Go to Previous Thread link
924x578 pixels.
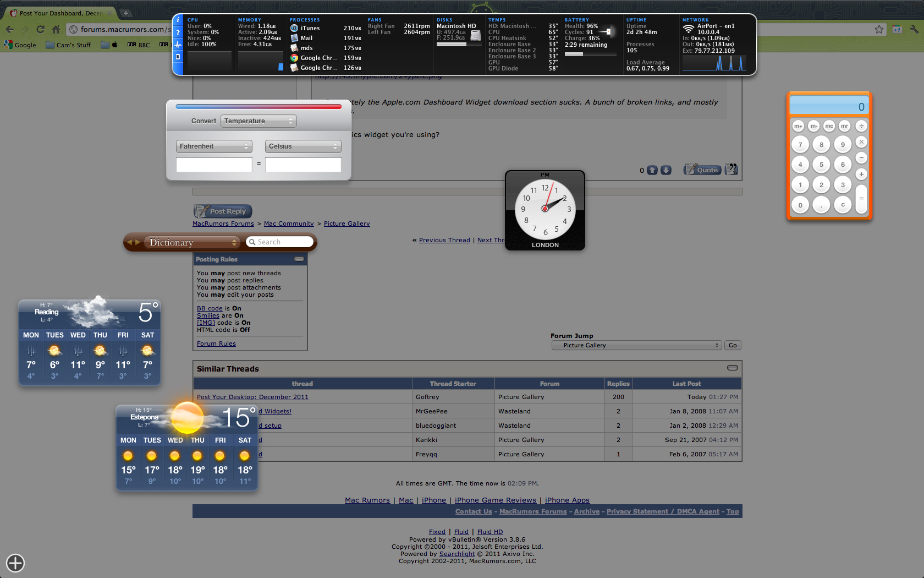coord(444,240)
